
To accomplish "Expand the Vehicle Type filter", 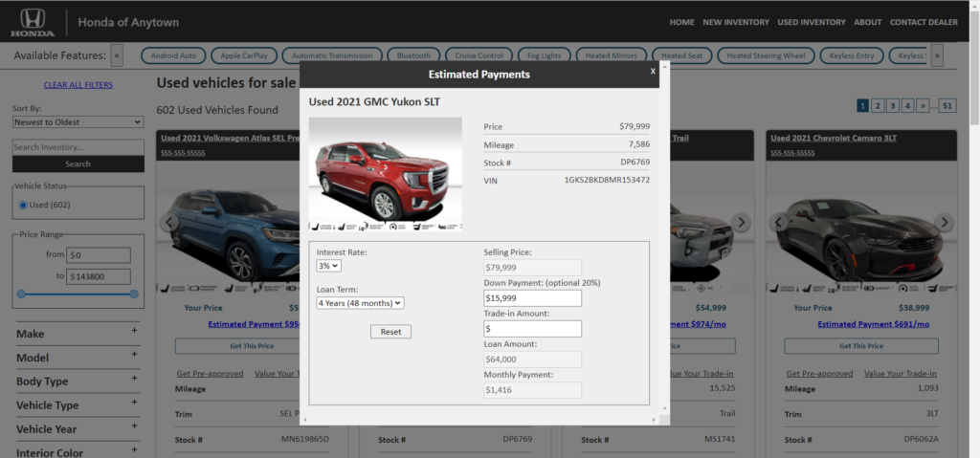I will click(78, 404).
